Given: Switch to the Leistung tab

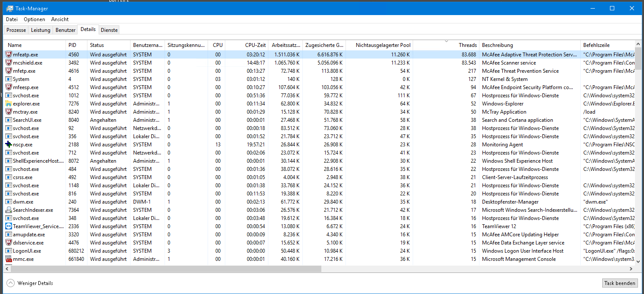Looking at the screenshot, I should coord(40,30).
